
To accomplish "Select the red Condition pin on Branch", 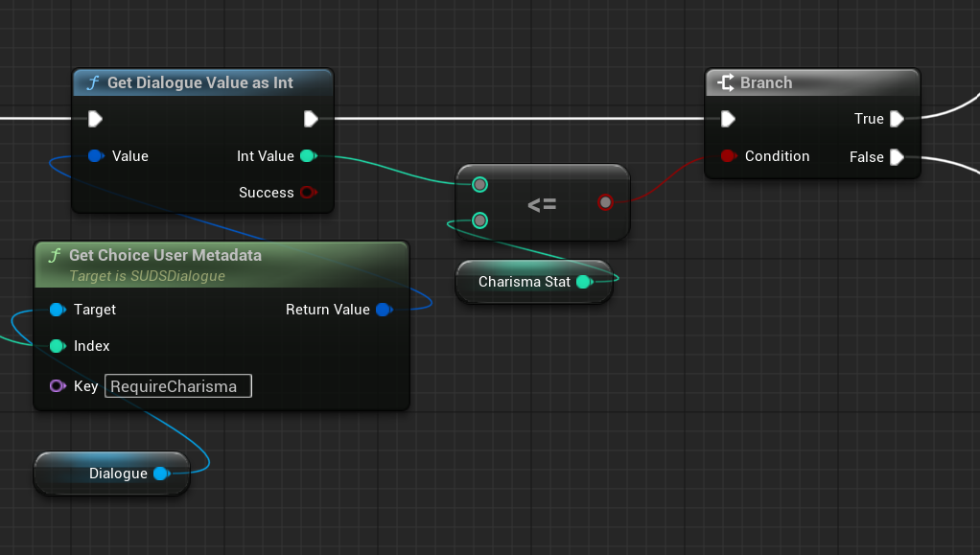I will [728, 156].
